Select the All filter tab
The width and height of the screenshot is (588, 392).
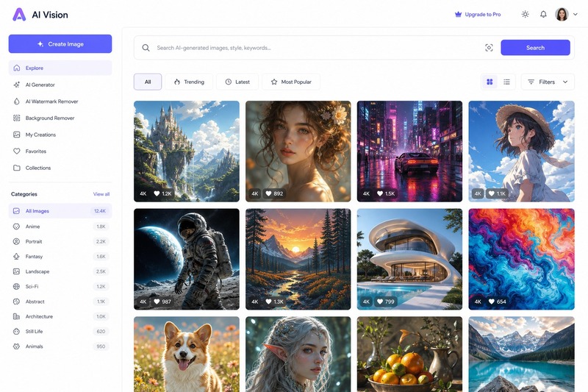(x=148, y=82)
